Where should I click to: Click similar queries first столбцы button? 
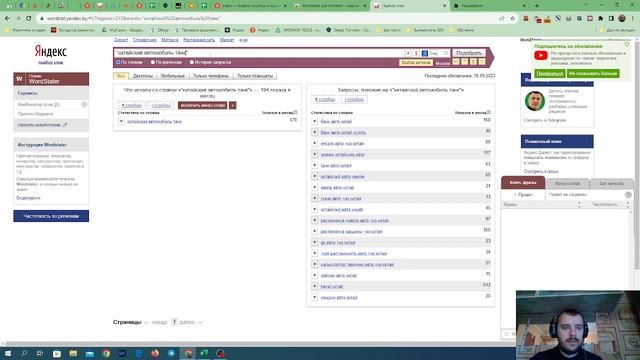pos(324,99)
